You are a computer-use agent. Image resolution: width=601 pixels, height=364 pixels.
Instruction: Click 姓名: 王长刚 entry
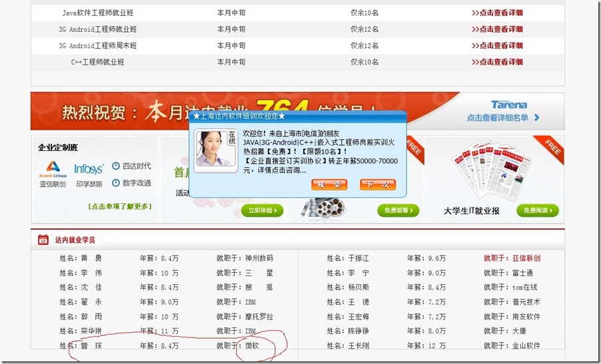click(x=348, y=345)
